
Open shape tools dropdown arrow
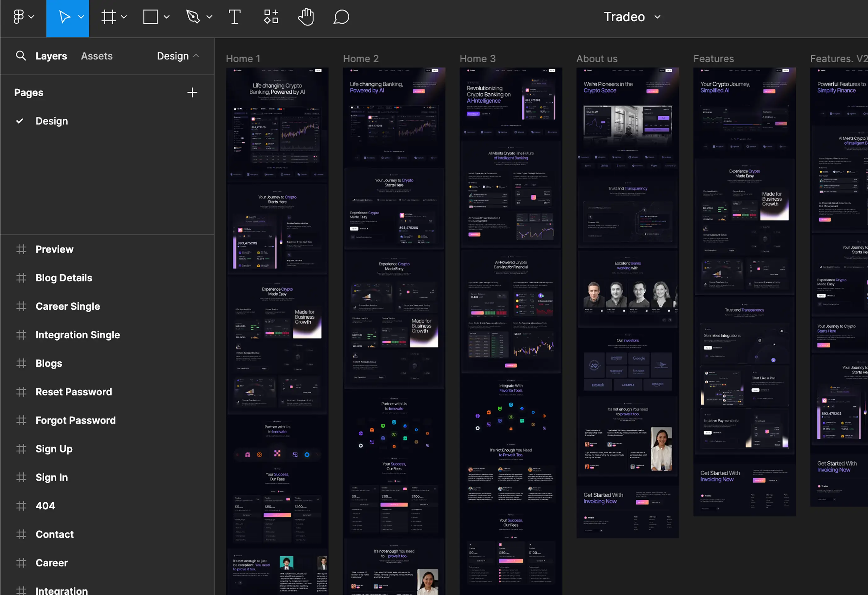pyautogui.click(x=167, y=17)
